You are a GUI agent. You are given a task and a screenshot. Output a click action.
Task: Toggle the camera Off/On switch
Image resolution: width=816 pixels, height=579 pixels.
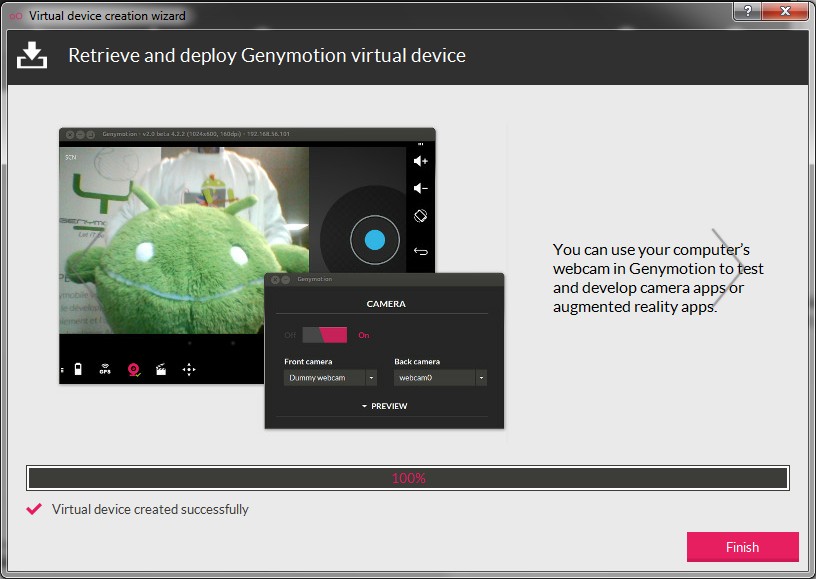pyautogui.click(x=325, y=335)
